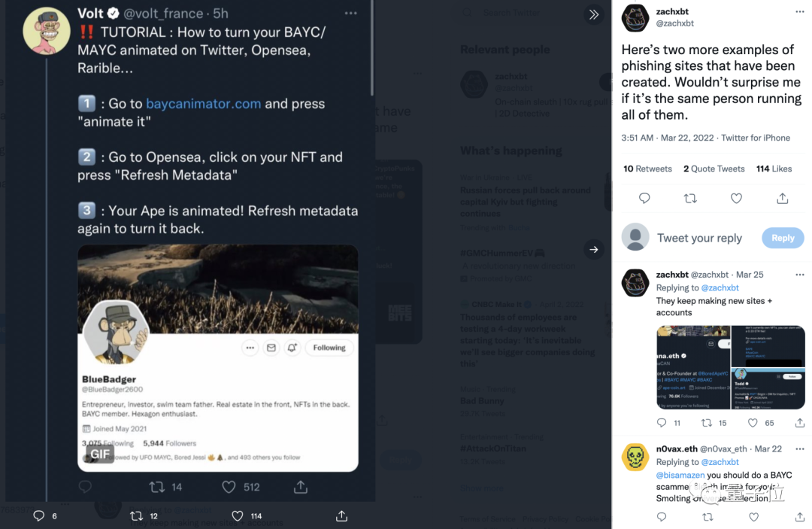
Task: Share zachxbt's main tweet via share icon
Action: click(x=783, y=198)
